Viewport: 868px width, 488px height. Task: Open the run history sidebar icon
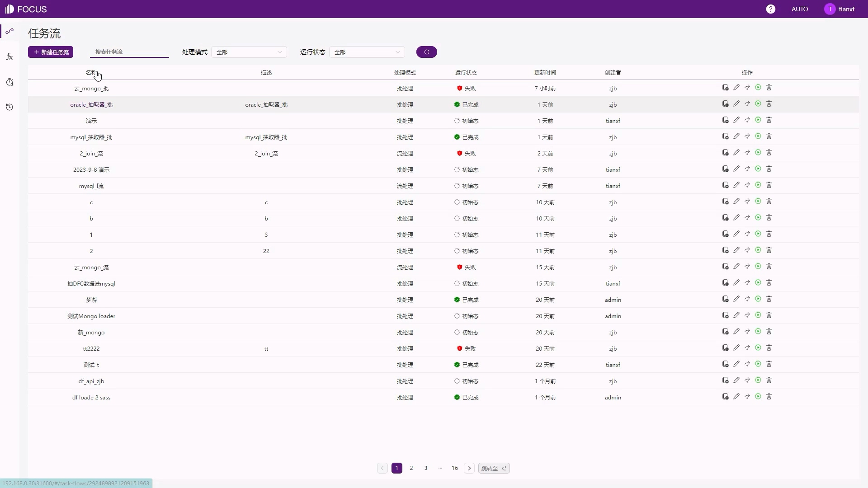(9, 107)
